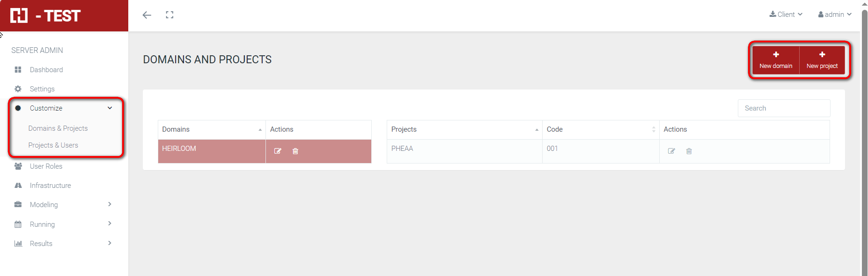
Task: Click the back arrow icon
Action: click(x=147, y=15)
